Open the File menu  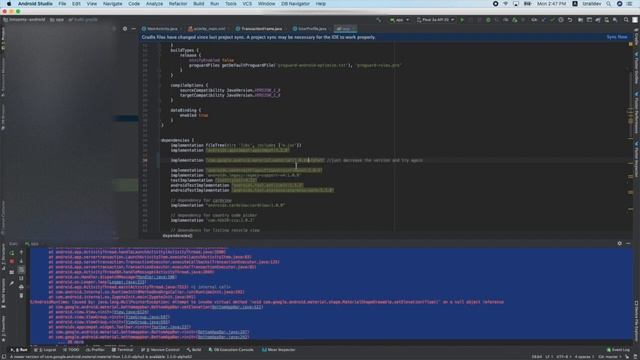[62, 4]
